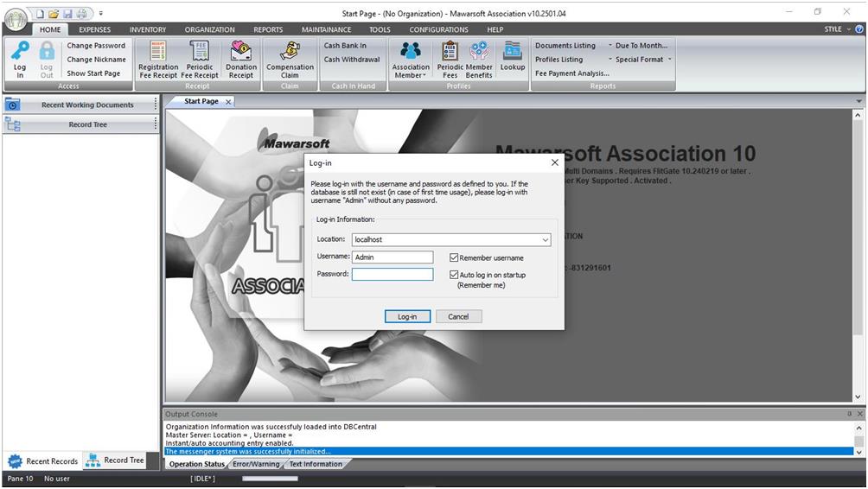Expand the Special Format dropdown

640,60
